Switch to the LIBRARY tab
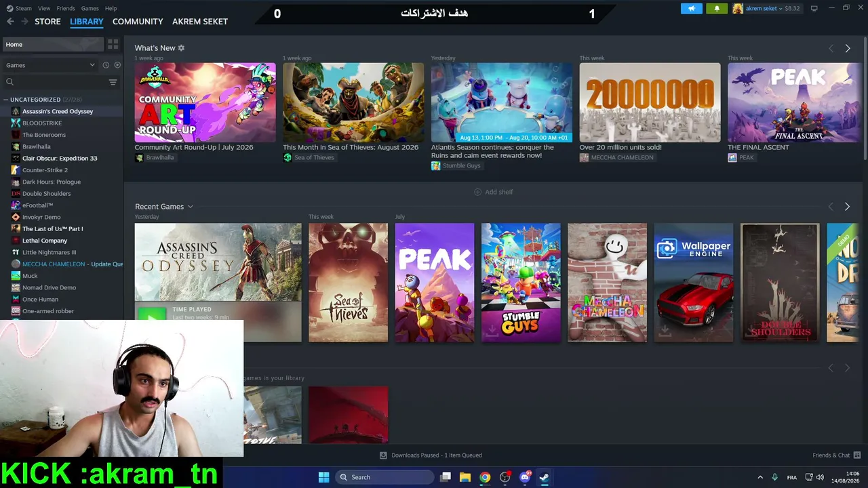The image size is (868, 488). [87, 22]
